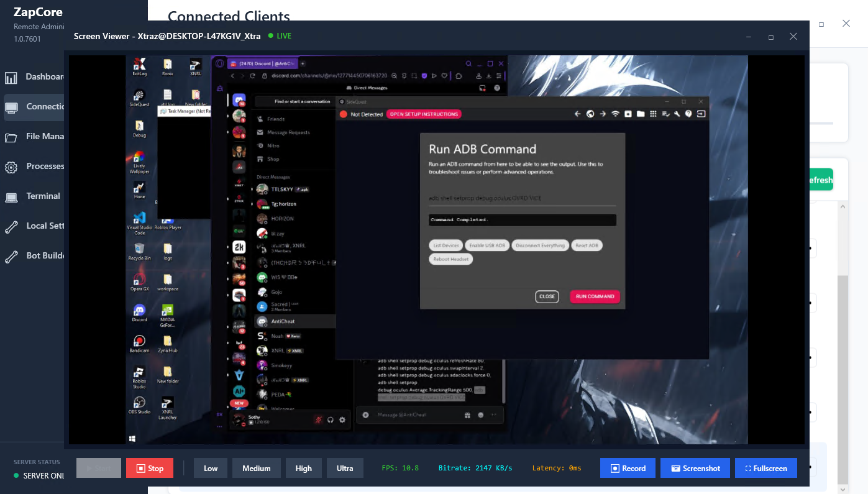Open the Bot Builder sidebar item
Image resolution: width=868 pixels, height=494 pixels.
tap(34, 256)
